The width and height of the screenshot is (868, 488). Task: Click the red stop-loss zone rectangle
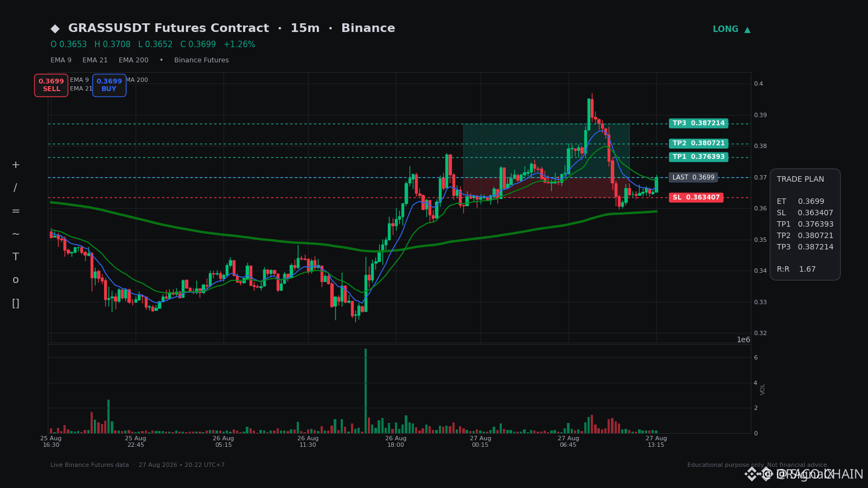546,188
